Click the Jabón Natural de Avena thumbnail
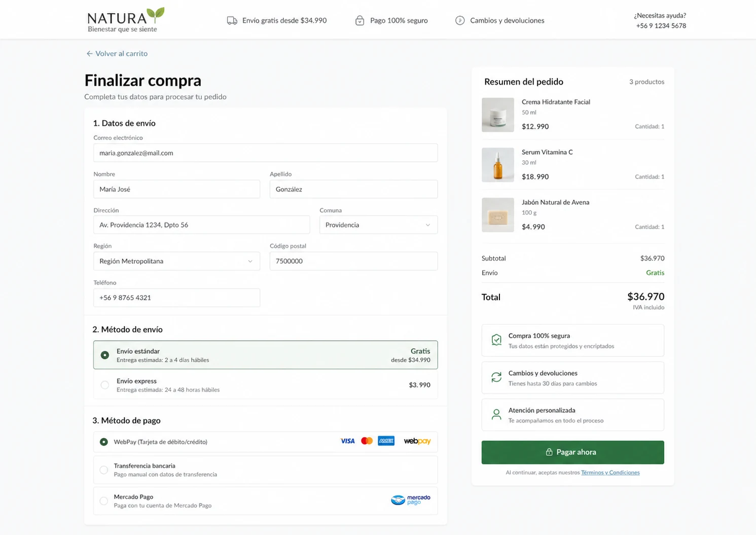 click(x=498, y=215)
